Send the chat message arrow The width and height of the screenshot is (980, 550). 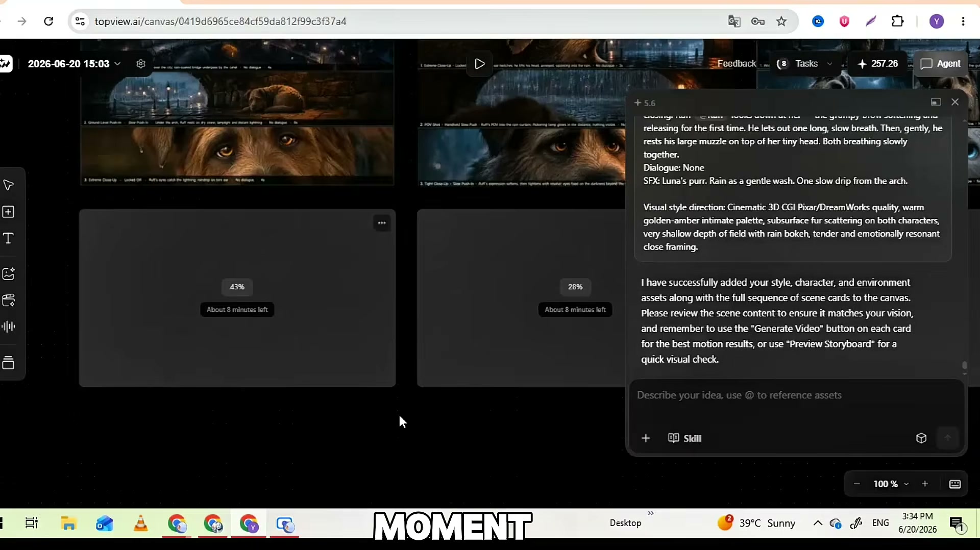click(948, 438)
